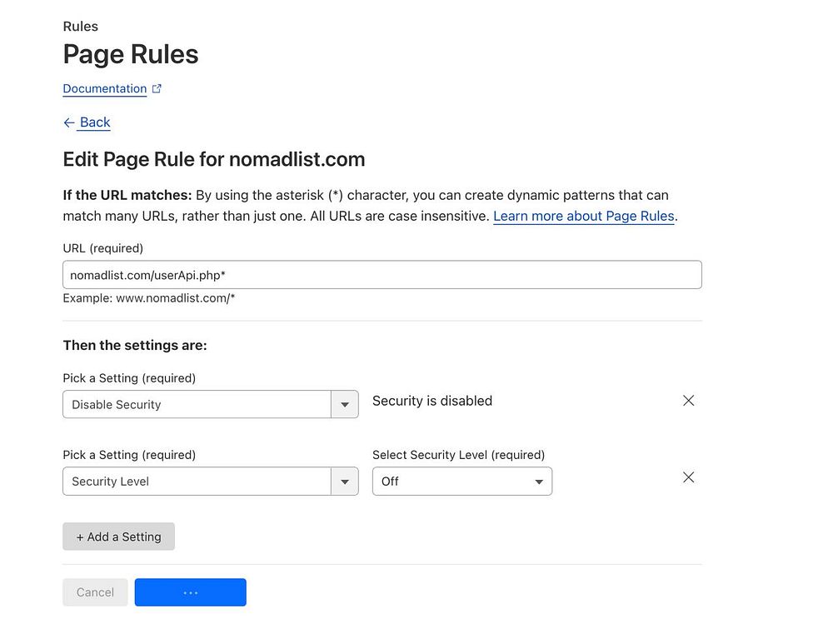This screenshot has width=833, height=644.
Task: Click the Rules breadcrumb above Page Rules
Action: click(x=80, y=27)
